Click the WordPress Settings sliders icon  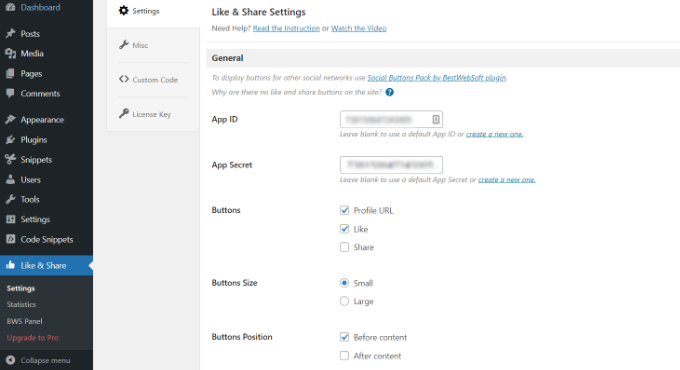[10, 219]
